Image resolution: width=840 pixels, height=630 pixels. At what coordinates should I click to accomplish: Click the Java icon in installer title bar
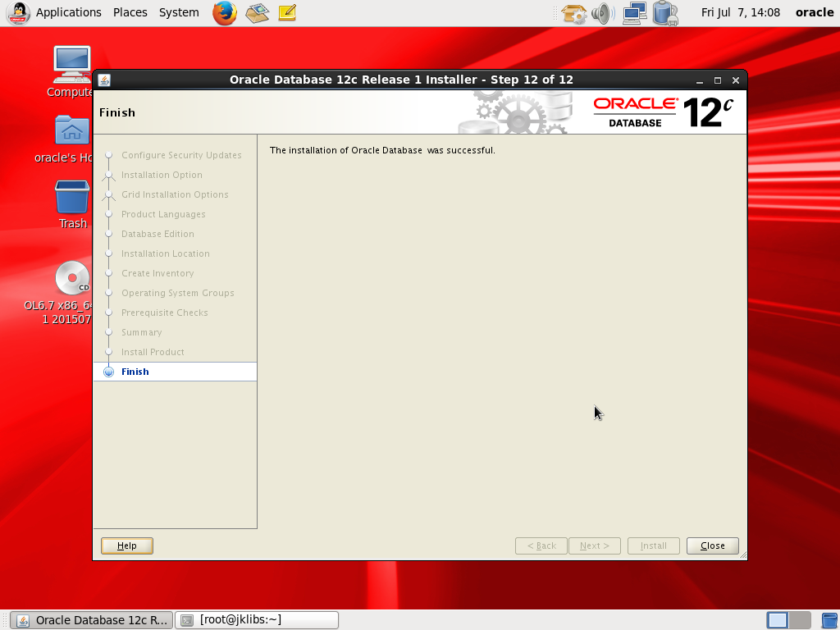(x=104, y=80)
